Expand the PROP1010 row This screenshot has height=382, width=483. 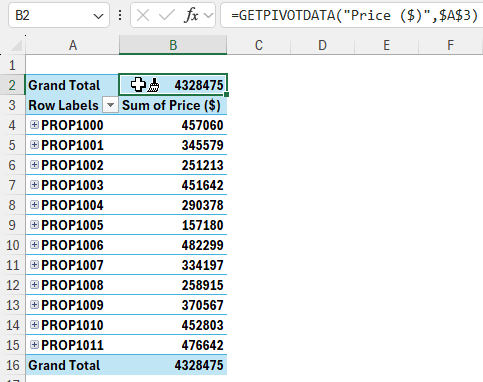[34, 325]
